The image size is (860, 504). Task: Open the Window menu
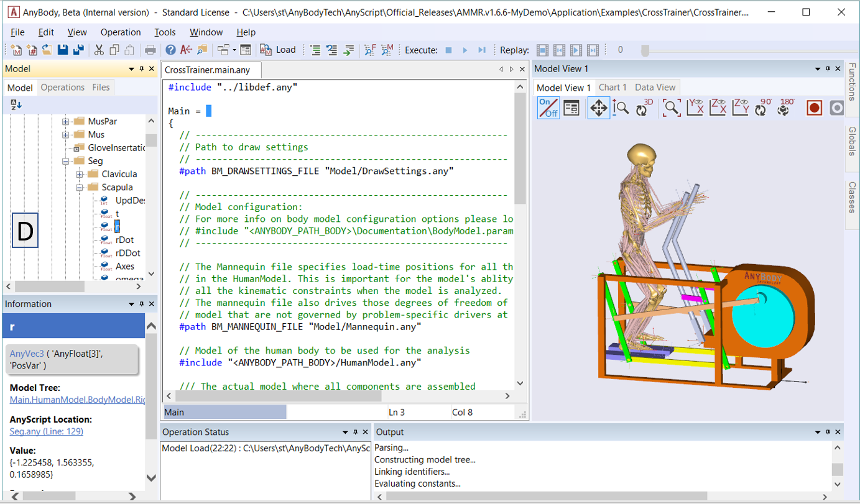[x=206, y=32]
